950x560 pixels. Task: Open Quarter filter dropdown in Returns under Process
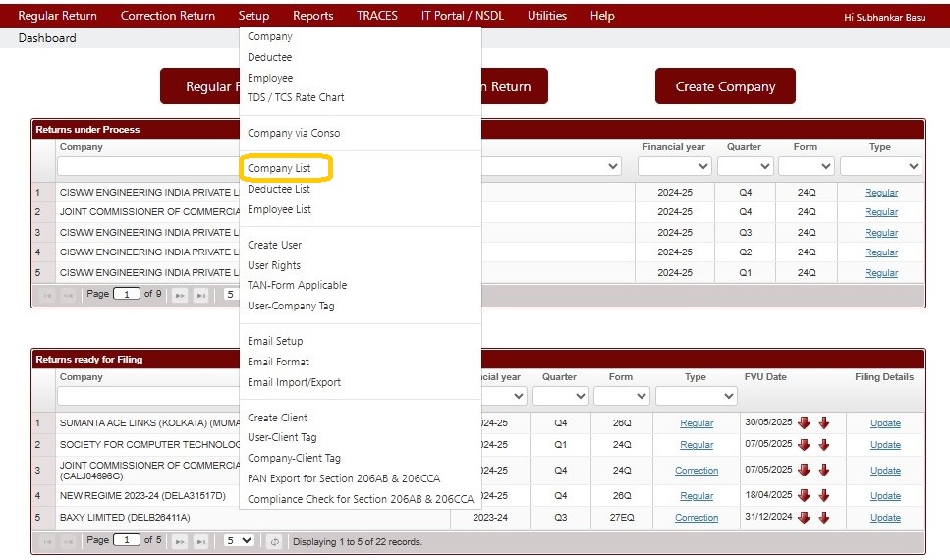[x=746, y=166]
